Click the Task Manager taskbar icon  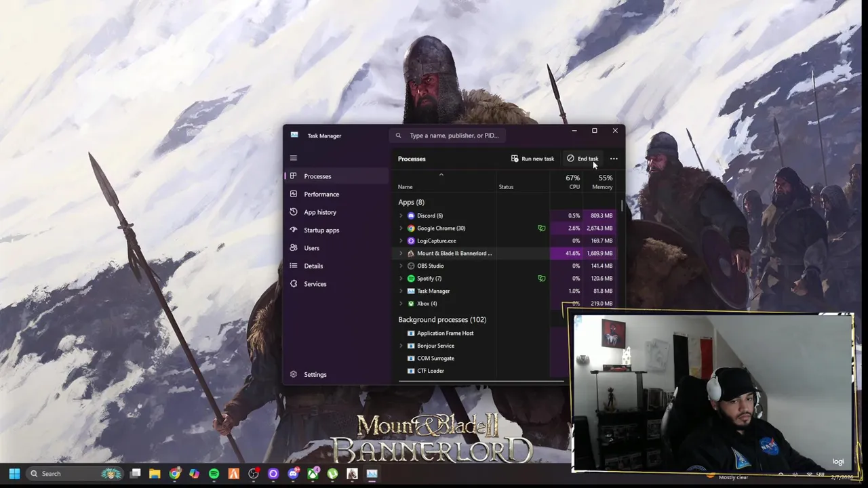click(x=372, y=474)
